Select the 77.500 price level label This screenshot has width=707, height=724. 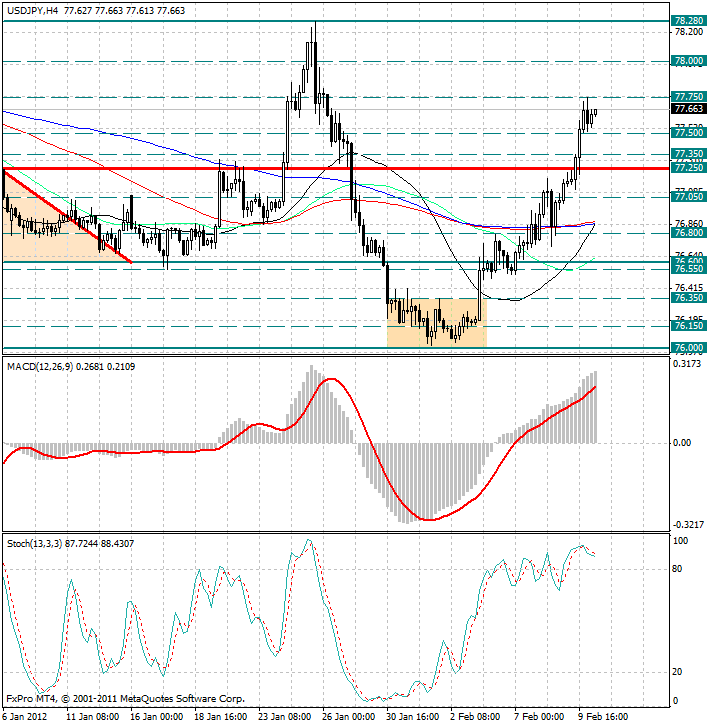(689, 133)
